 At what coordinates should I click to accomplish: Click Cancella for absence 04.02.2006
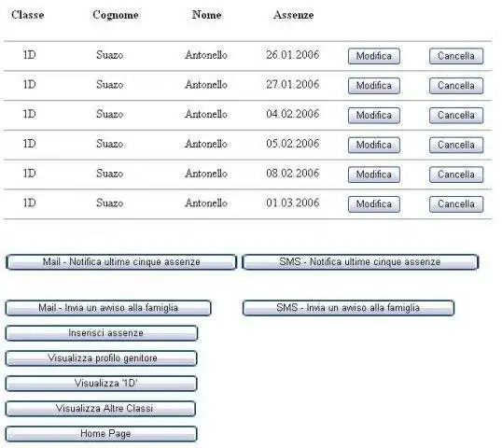[x=456, y=116]
